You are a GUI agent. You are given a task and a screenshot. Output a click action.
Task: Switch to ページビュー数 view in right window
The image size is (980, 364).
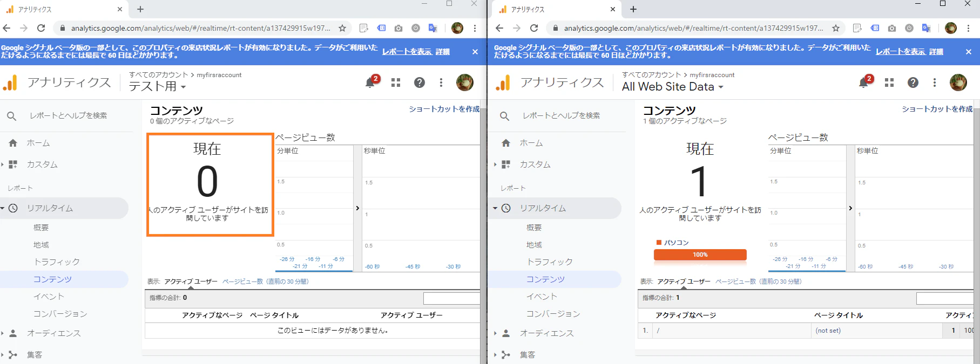click(x=759, y=281)
